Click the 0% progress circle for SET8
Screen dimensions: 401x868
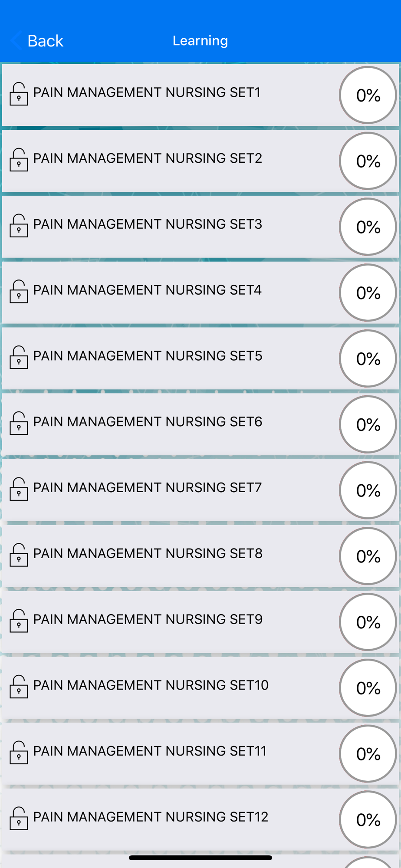pos(368,556)
